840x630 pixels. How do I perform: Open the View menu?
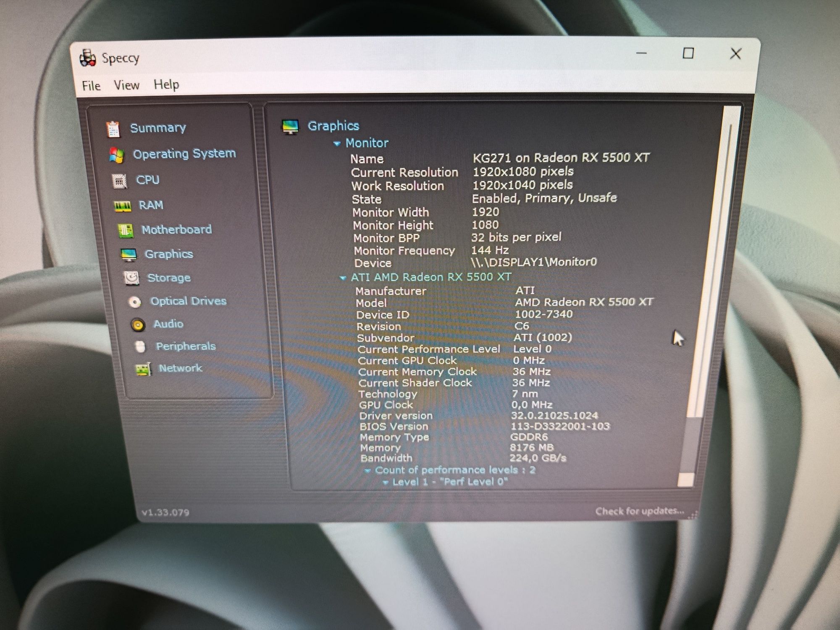pos(126,85)
